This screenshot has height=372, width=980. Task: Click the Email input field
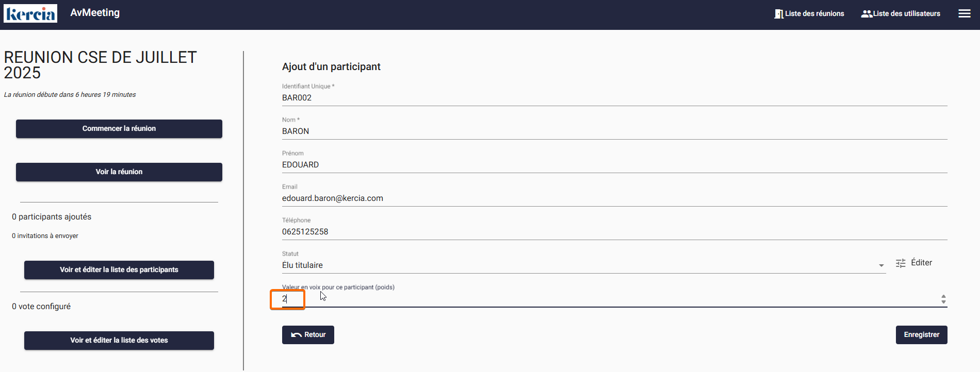click(x=614, y=198)
